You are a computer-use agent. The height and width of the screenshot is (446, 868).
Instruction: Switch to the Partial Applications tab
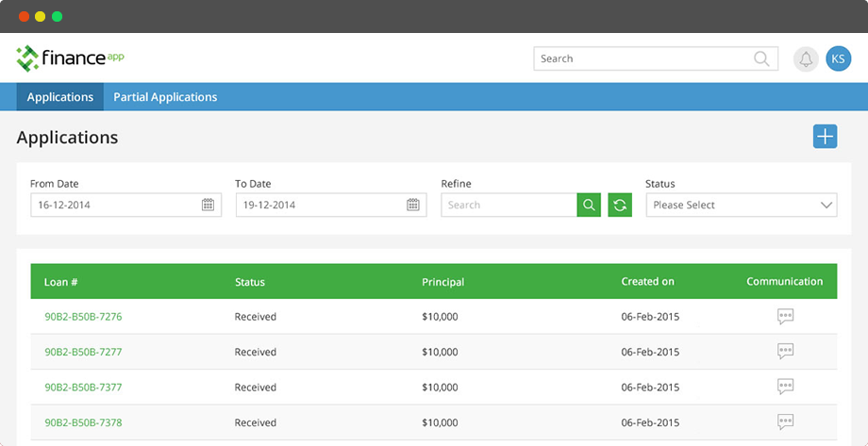tap(165, 97)
